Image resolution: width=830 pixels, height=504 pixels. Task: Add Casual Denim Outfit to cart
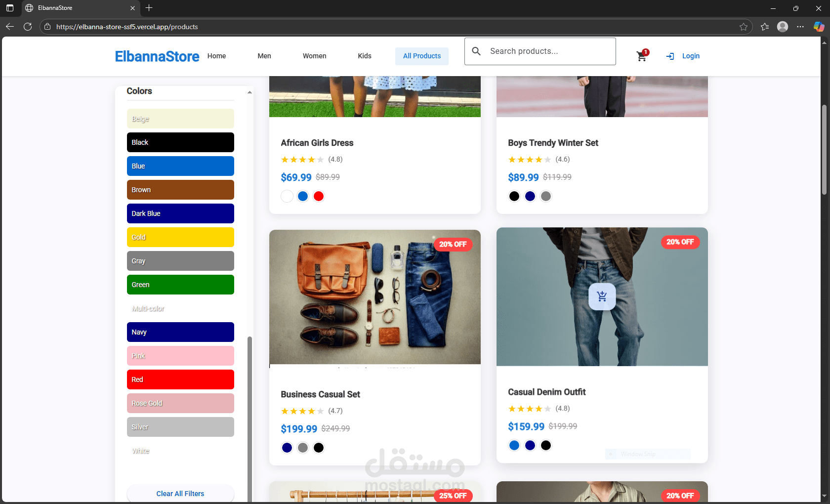pyautogui.click(x=602, y=296)
